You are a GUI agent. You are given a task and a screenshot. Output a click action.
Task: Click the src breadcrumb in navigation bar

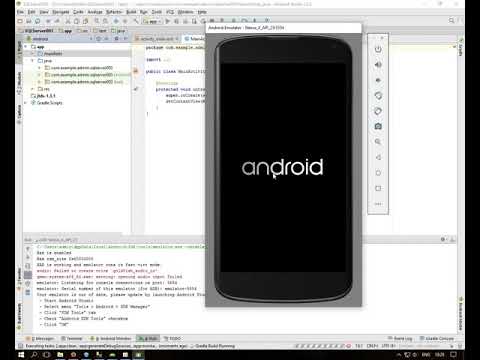click(83, 31)
